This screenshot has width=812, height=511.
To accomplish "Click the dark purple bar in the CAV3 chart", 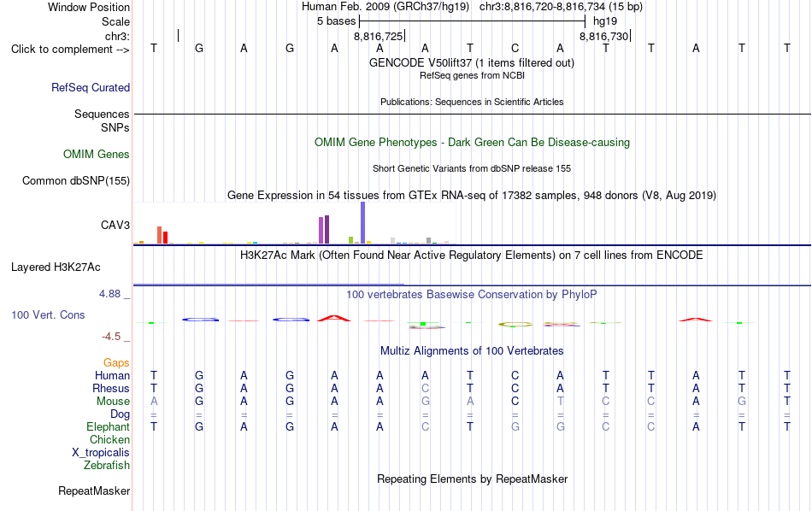I will pos(327,229).
